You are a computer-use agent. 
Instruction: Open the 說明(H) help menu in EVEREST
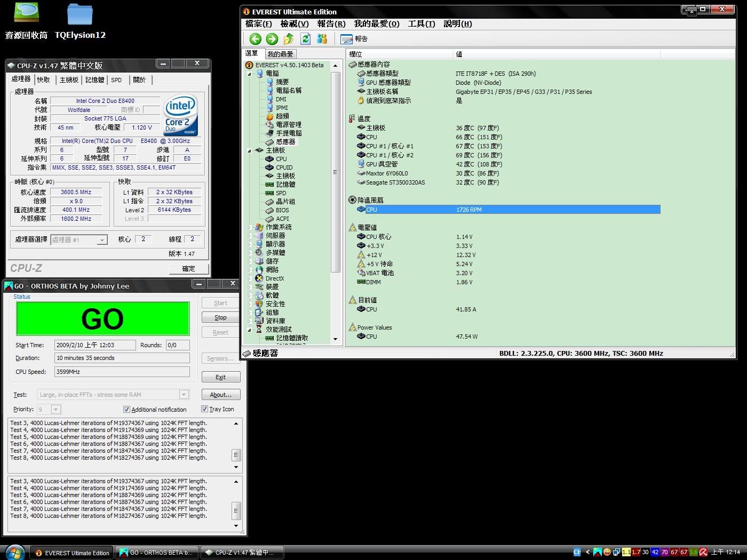pos(458,24)
